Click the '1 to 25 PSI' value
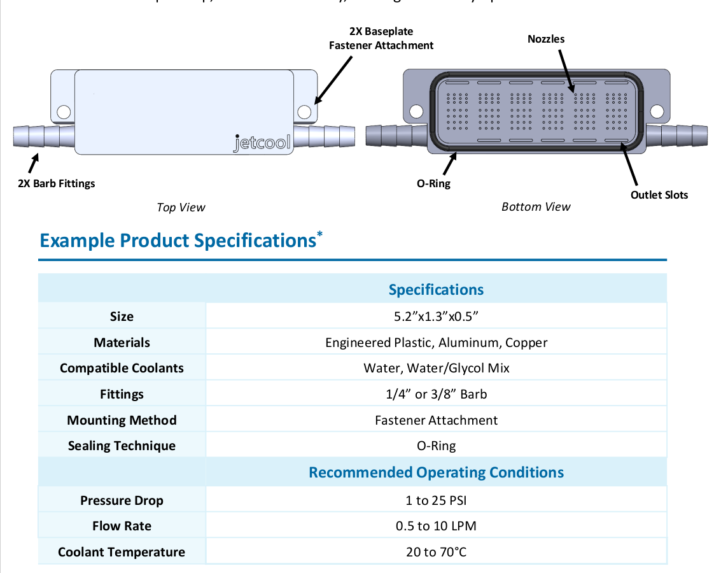The image size is (728, 573). (x=436, y=500)
